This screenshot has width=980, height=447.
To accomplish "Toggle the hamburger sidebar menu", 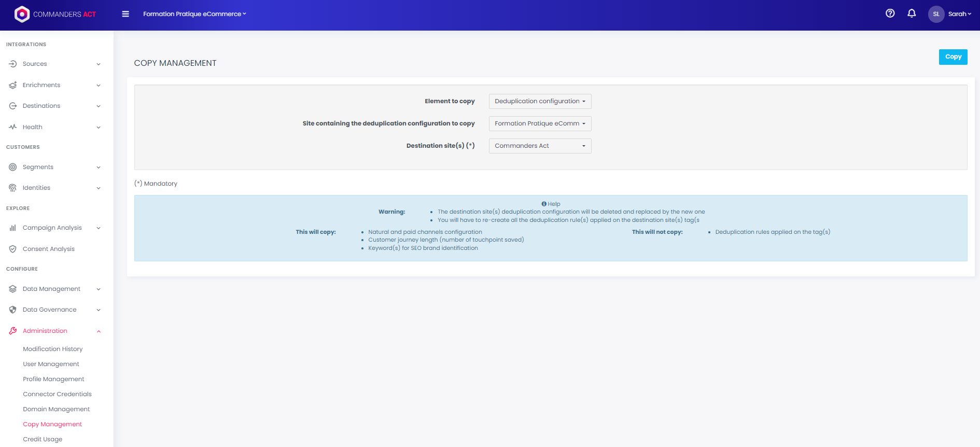I will (x=125, y=14).
